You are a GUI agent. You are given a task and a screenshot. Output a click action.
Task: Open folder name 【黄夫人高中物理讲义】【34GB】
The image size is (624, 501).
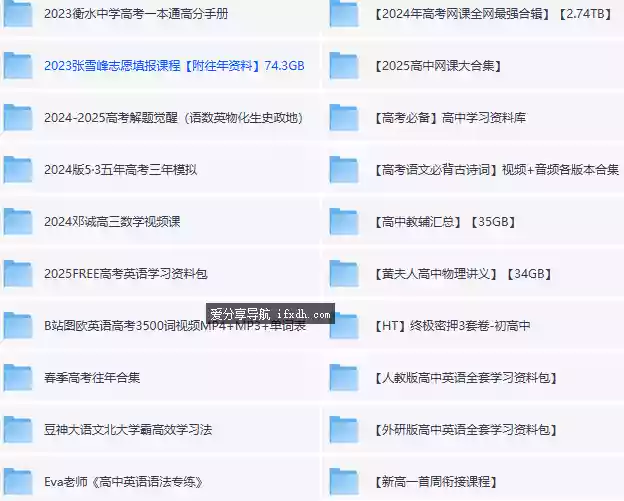click(463, 273)
